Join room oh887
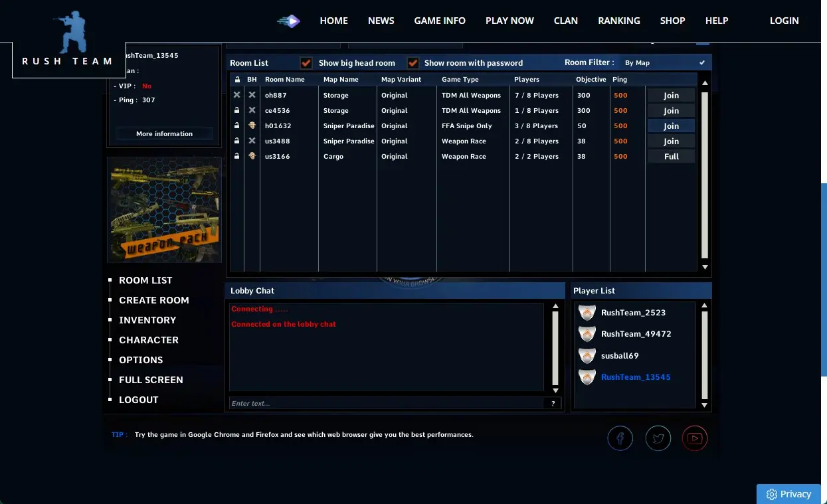Screen dimensions: 827x504 pyautogui.click(x=671, y=96)
